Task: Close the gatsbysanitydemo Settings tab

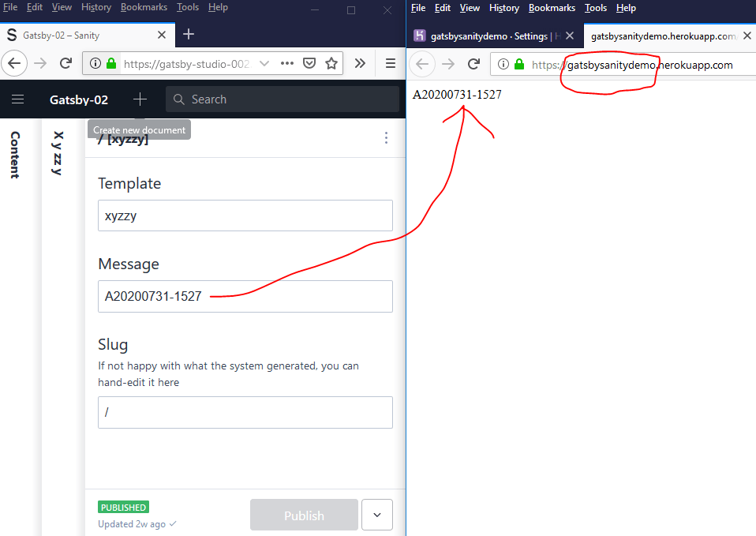Action: click(x=570, y=36)
